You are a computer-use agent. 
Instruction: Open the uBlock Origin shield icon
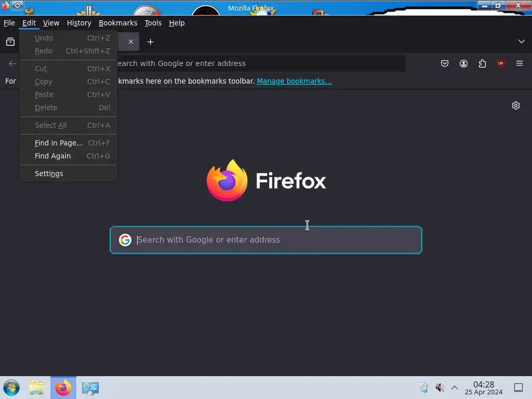[x=501, y=63]
